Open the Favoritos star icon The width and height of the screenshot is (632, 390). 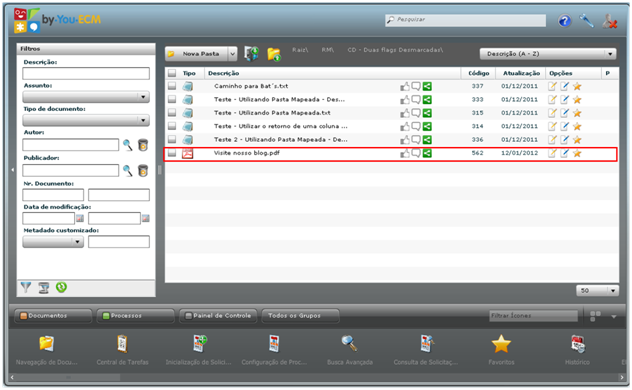pyautogui.click(x=501, y=344)
